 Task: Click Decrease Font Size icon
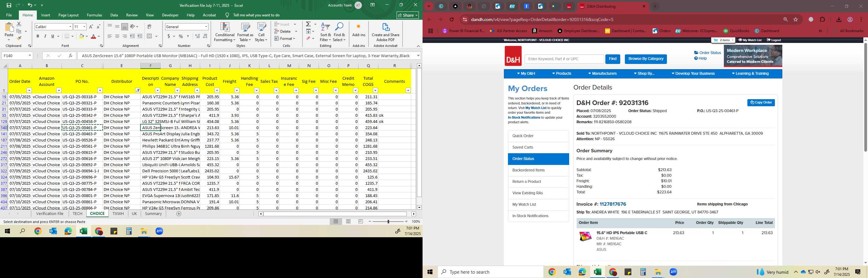[x=98, y=27]
